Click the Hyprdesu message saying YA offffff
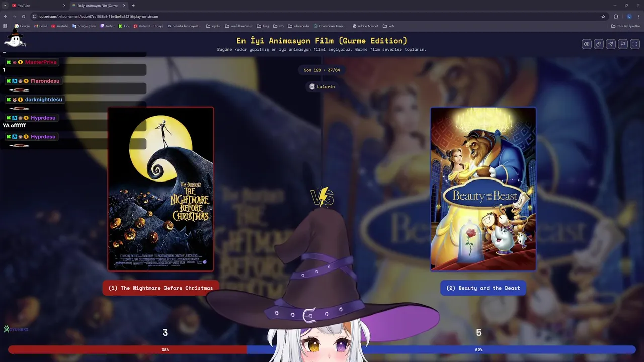Image resolution: width=644 pixels, height=362 pixels. point(14,125)
